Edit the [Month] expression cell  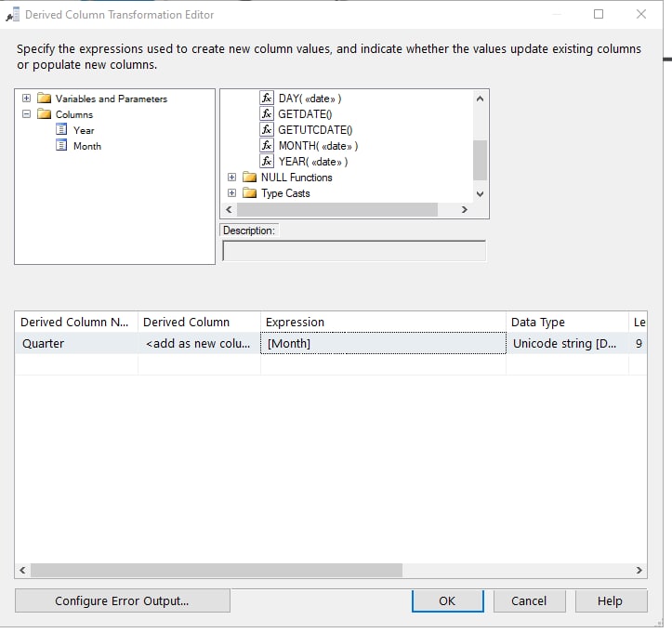tap(383, 343)
